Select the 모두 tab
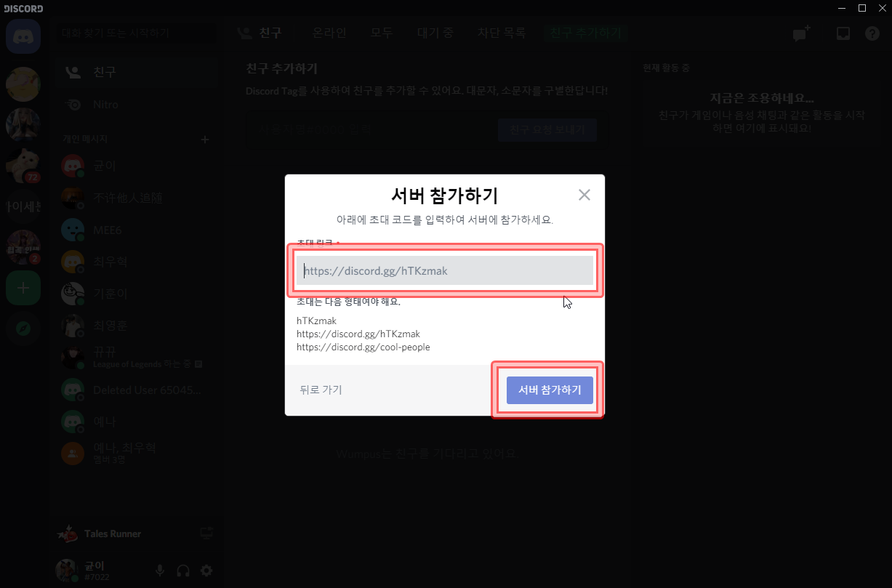Image resolution: width=892 pixels, height=588 pixels. (382, 33)
